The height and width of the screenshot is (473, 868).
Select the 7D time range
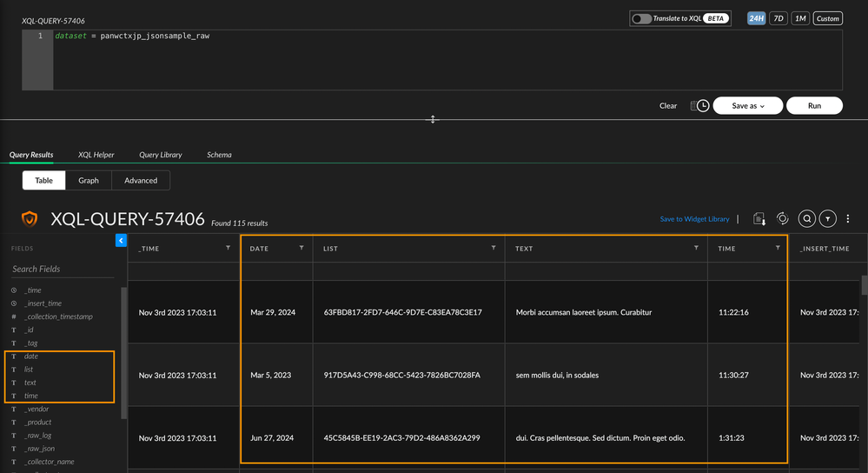tap(779, 18)
